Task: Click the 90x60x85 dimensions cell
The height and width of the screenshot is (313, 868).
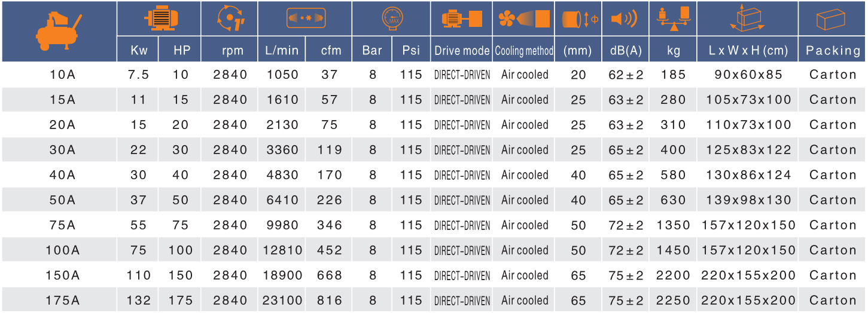Action: coord(748,75)
